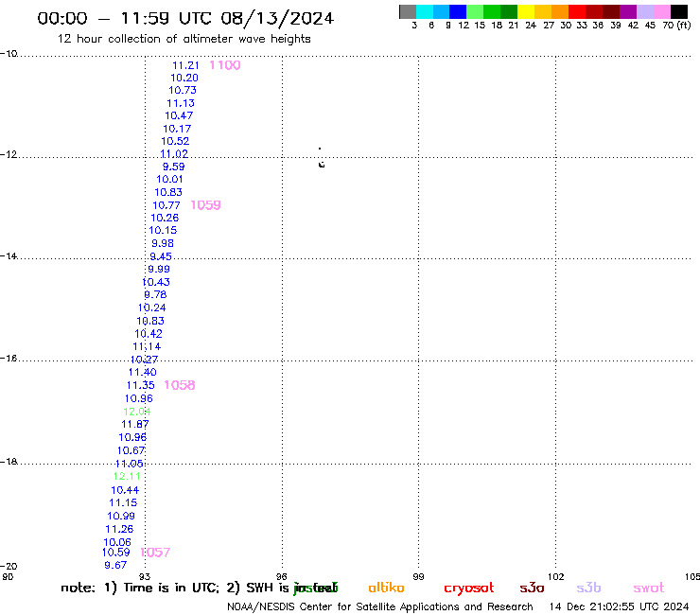The height and width of the screenshot is (615, 700).
Task: Click the wave height value "10.24"
Action: [151, 307]
